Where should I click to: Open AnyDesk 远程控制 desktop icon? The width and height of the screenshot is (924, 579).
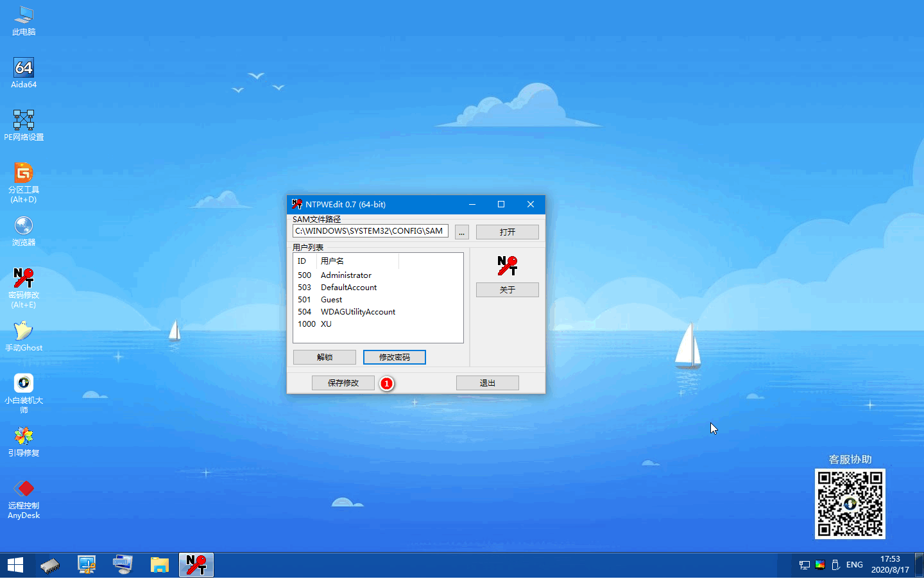coord(24,489)
